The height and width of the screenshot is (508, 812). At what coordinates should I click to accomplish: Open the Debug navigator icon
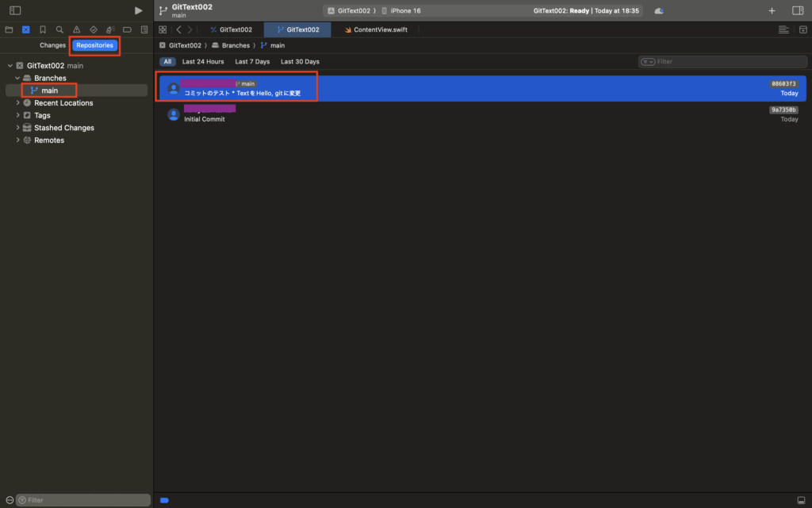click(x=110, y=29)
